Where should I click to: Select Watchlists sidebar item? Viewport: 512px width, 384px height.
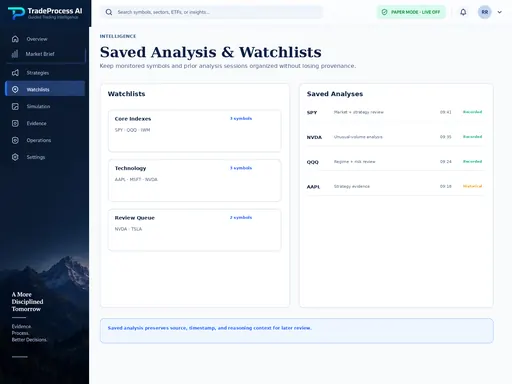pos(45,89)
